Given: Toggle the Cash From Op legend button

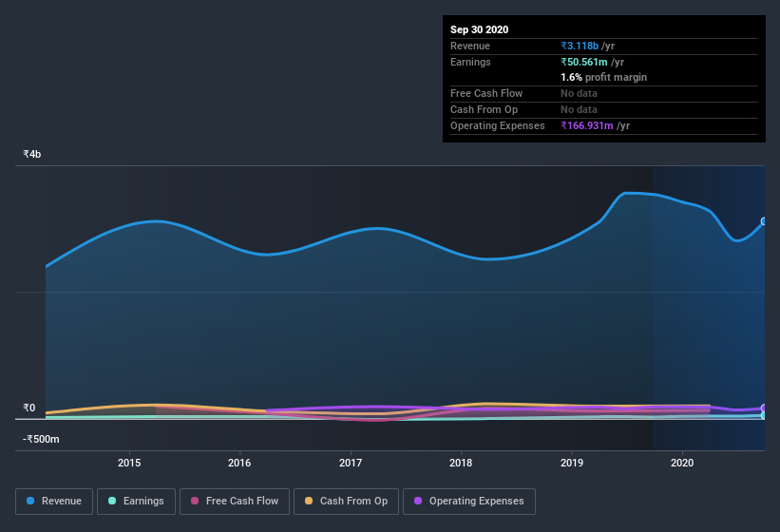Looking at the screenshot, I should (346, 502).
